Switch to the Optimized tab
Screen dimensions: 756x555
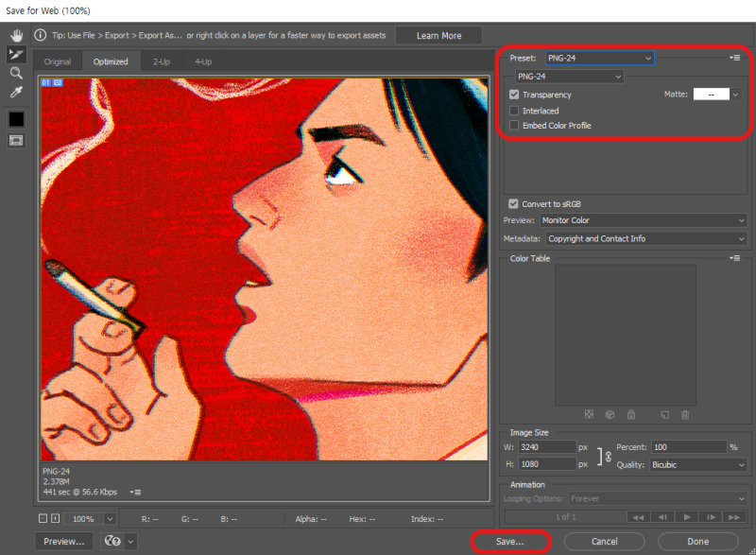[x=111, y=61]
